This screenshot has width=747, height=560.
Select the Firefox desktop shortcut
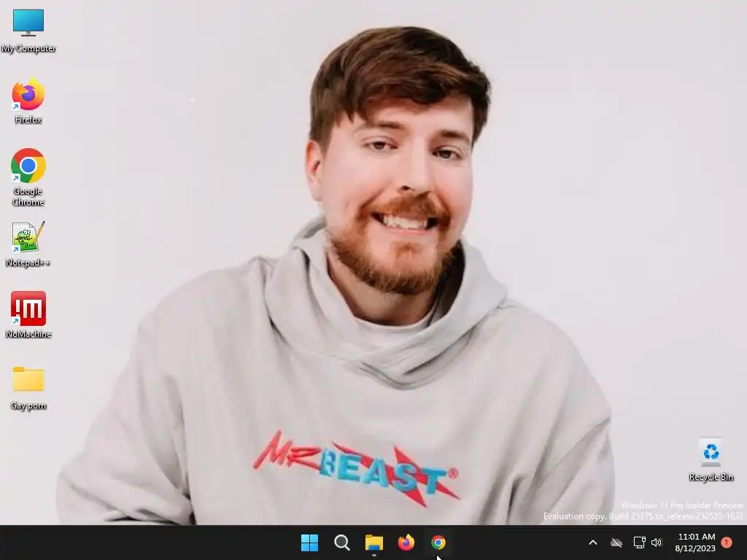click(x=28, y=101)
